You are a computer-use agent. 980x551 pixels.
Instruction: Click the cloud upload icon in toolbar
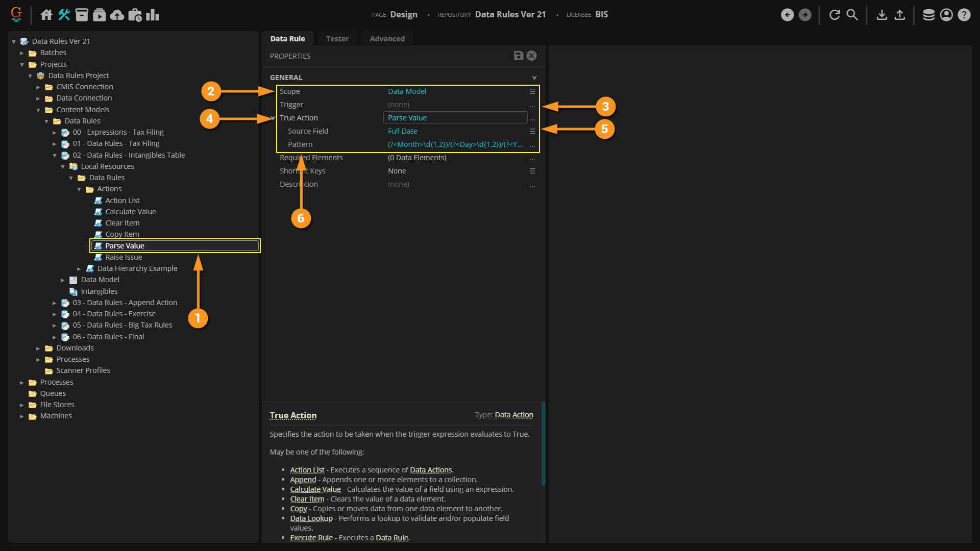[x=117, y=15]
